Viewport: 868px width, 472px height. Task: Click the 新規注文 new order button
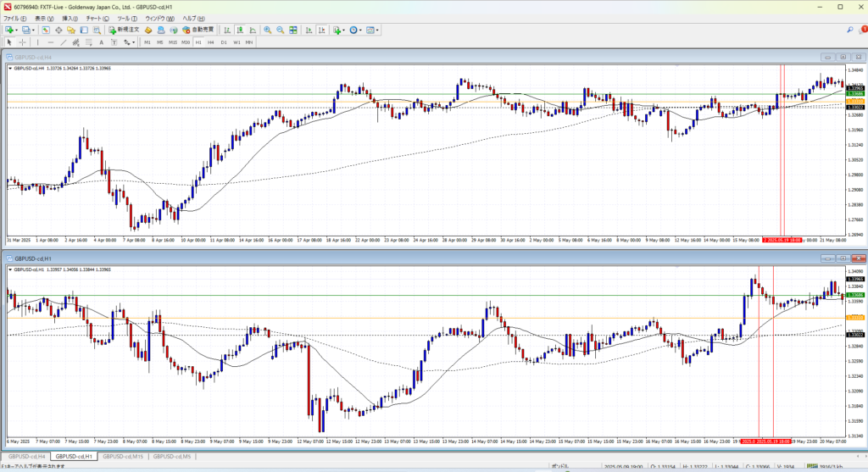tap(127, 30)
